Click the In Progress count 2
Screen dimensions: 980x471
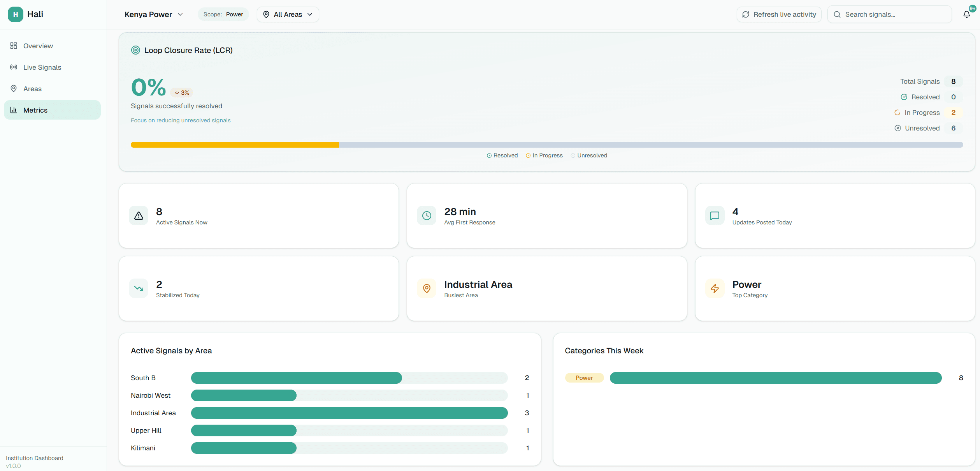pyautogui.click(x=954, y=113)
